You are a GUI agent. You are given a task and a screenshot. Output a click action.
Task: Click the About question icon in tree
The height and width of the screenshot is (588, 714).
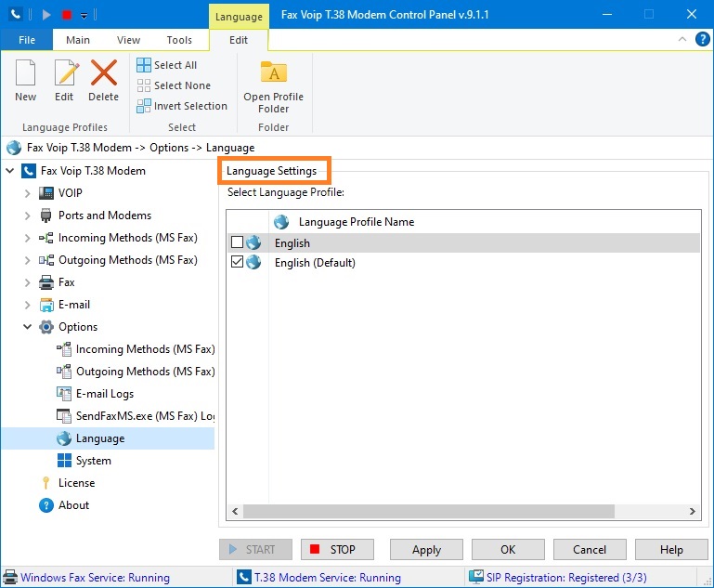46,505
